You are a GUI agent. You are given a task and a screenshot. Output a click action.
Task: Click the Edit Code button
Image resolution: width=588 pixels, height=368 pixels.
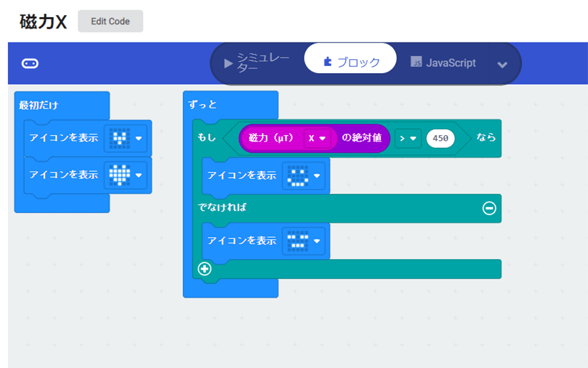point(110,22)
